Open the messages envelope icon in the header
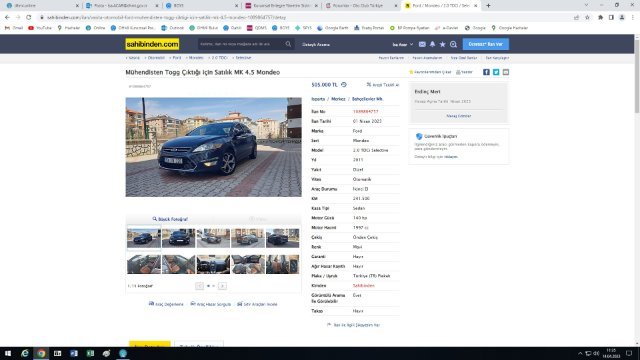640x360 pixels. [422, 44]
